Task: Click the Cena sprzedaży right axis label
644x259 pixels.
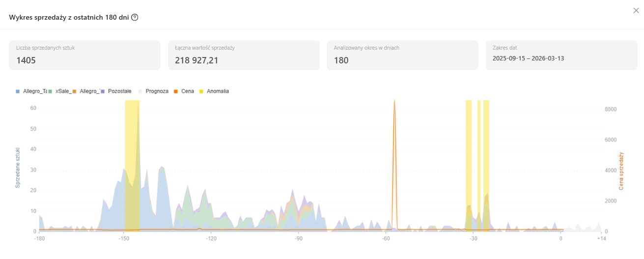Action: tap(621, 171)
